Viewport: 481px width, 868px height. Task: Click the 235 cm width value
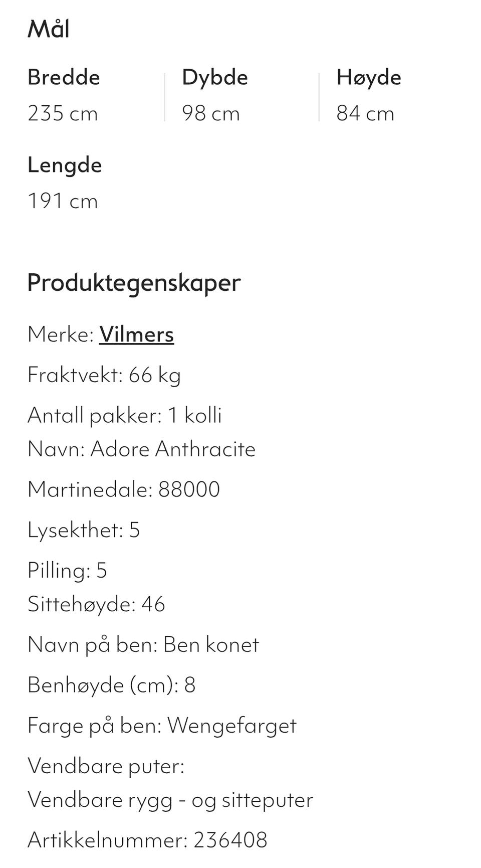click(63, 113)
